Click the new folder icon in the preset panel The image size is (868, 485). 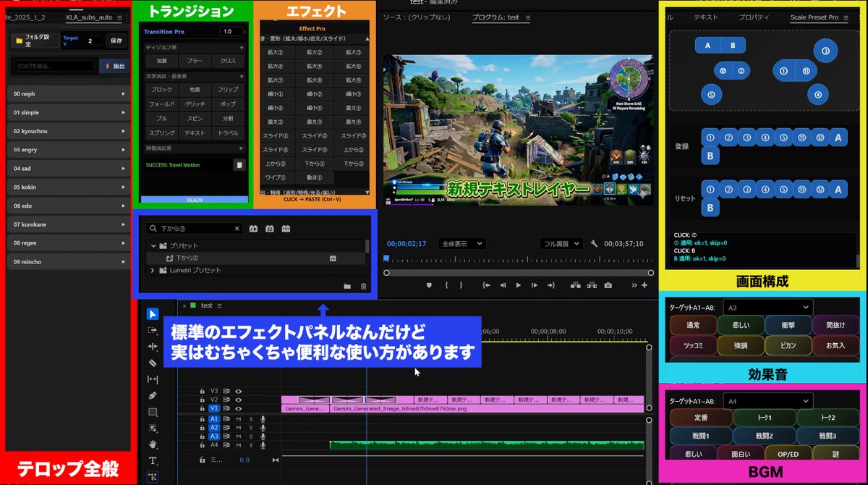pyautogui.click(x=347, y=285)
